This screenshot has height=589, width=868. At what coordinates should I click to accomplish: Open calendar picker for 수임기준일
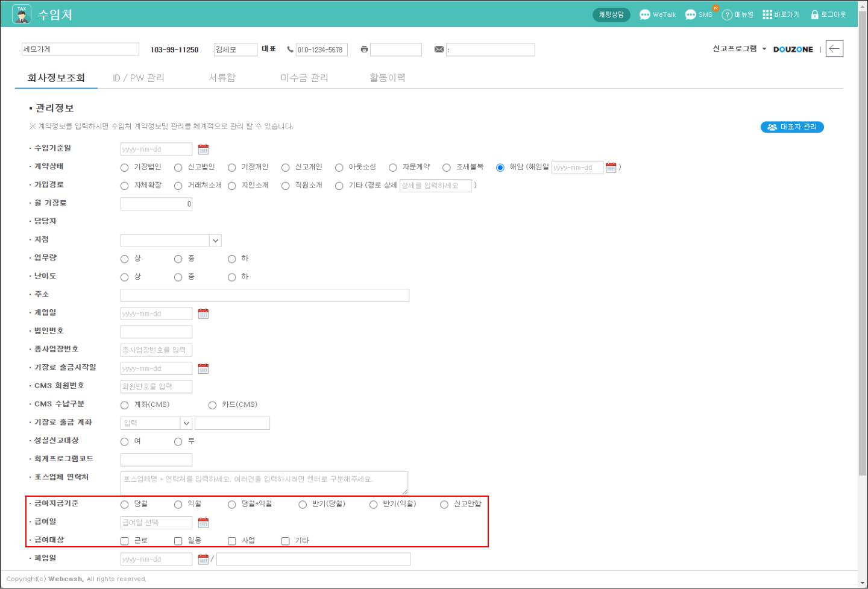point(203,149)
